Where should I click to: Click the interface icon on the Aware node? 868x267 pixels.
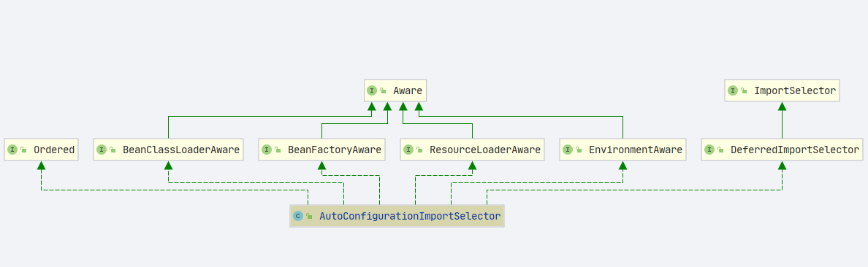[x=372, y=90]
